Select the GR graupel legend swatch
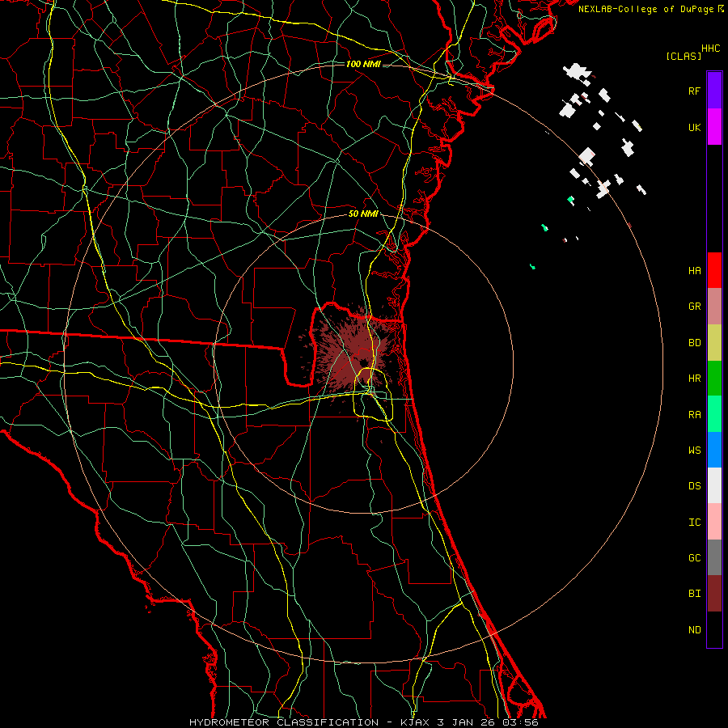Screen dimensions: 728x728 coord(714,307)
